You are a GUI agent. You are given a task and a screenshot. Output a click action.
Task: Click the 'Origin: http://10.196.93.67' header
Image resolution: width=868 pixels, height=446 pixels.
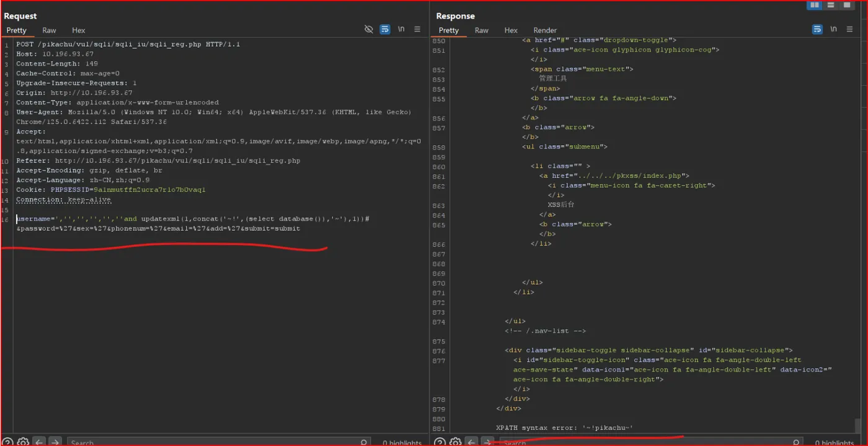tap(74, 93)
